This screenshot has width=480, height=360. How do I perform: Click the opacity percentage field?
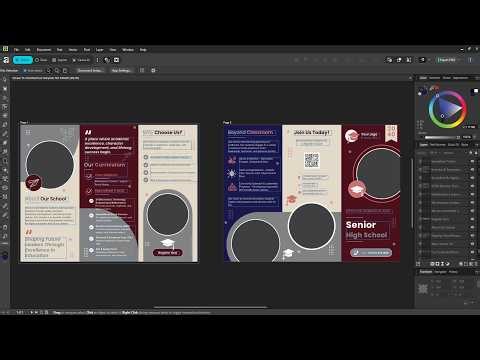467,137
